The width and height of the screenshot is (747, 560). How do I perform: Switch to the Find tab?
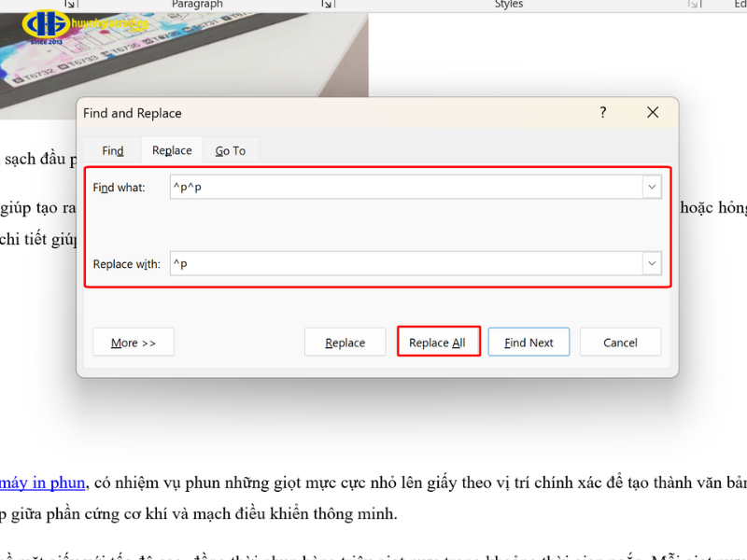(x=113, y=150)
